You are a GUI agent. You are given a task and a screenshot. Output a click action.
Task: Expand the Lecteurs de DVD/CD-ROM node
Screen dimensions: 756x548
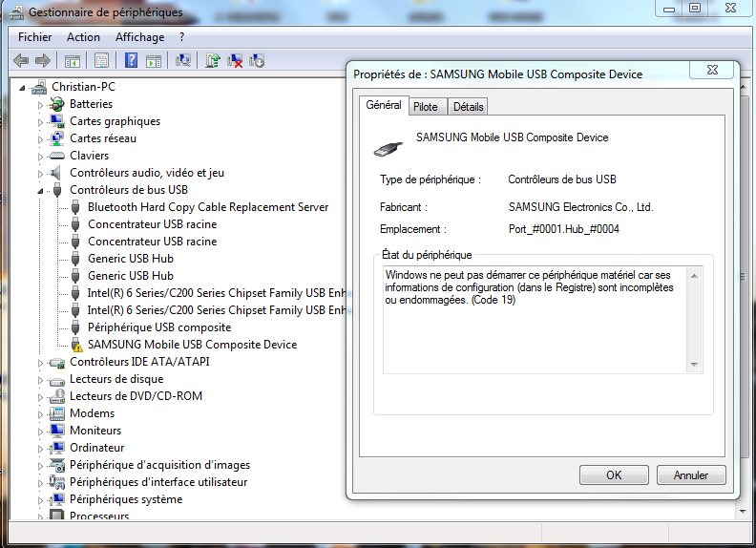(x=41, y=396)
